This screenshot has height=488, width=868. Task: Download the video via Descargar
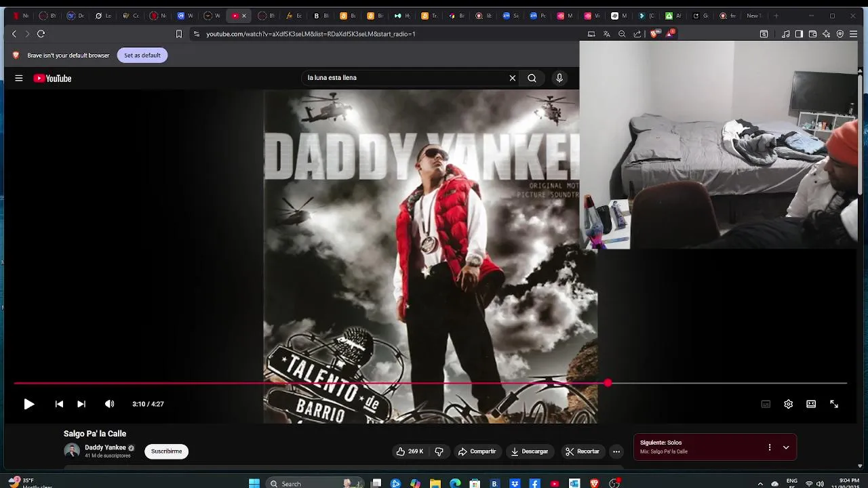(x=530, y=451)
